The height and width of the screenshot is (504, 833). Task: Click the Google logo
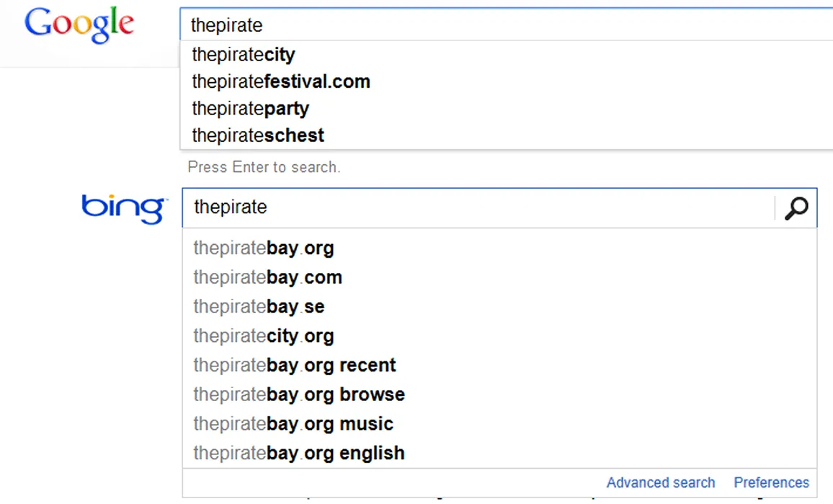[x=79, y=25]
